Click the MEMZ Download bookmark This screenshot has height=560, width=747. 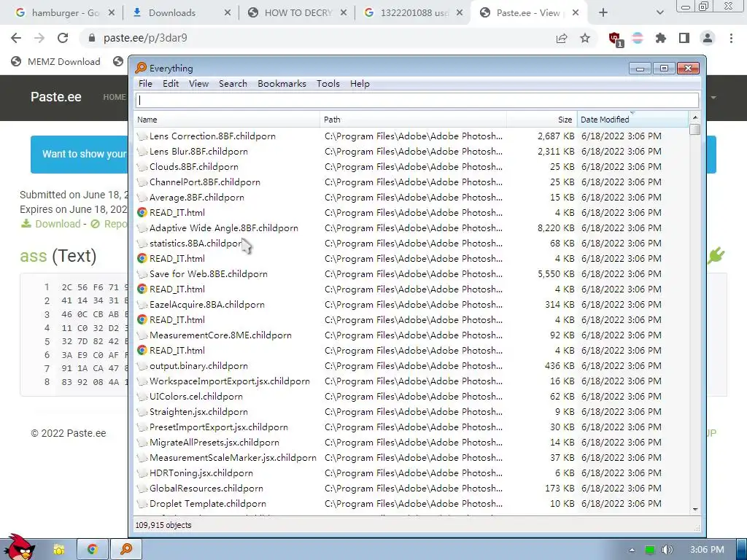(55, 61)
